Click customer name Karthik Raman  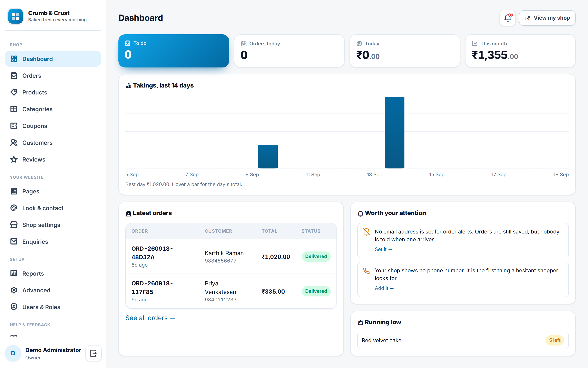[x=224, y=253]
